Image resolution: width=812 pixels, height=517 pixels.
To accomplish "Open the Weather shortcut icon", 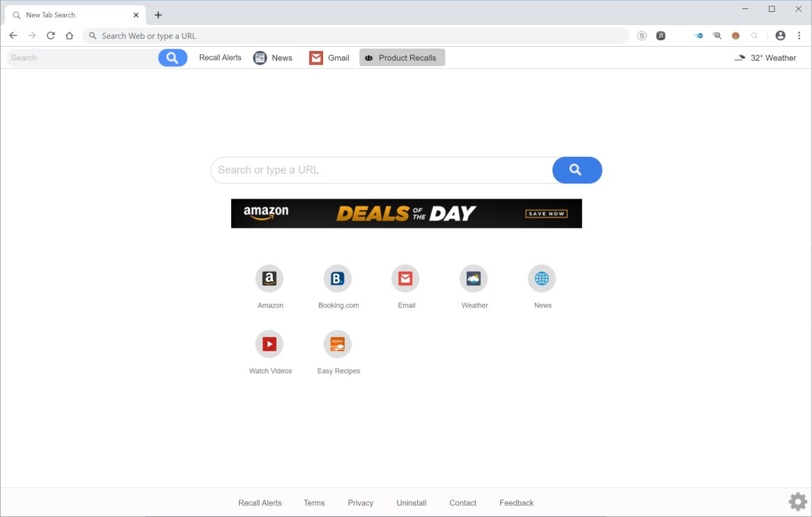I will pos(474,279).
